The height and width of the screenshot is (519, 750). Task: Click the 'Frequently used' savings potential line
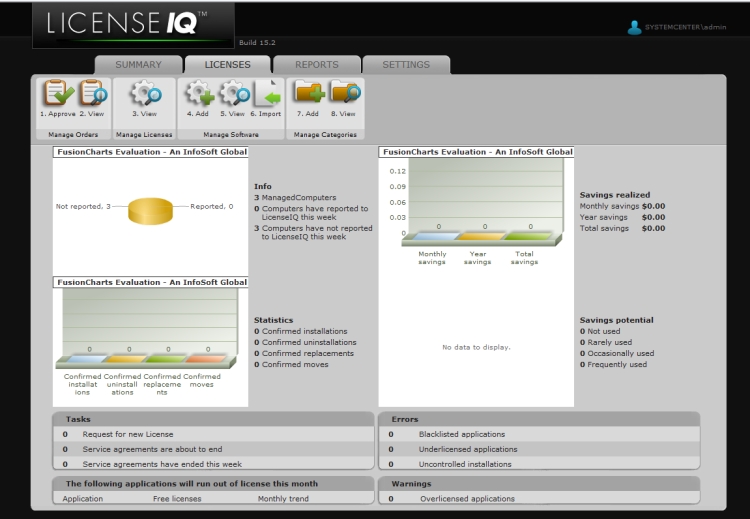click(x=613, y=364)
